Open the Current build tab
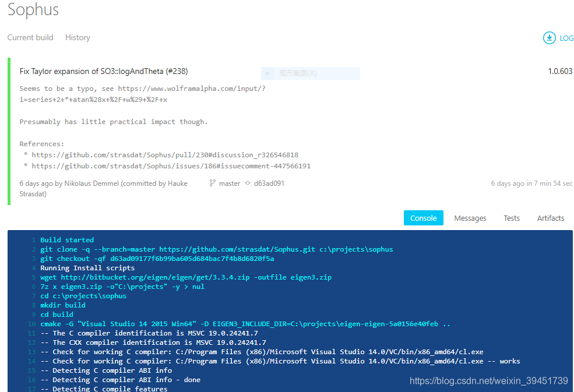The width and height of the screenshot is (574, 392). (30, 37)
